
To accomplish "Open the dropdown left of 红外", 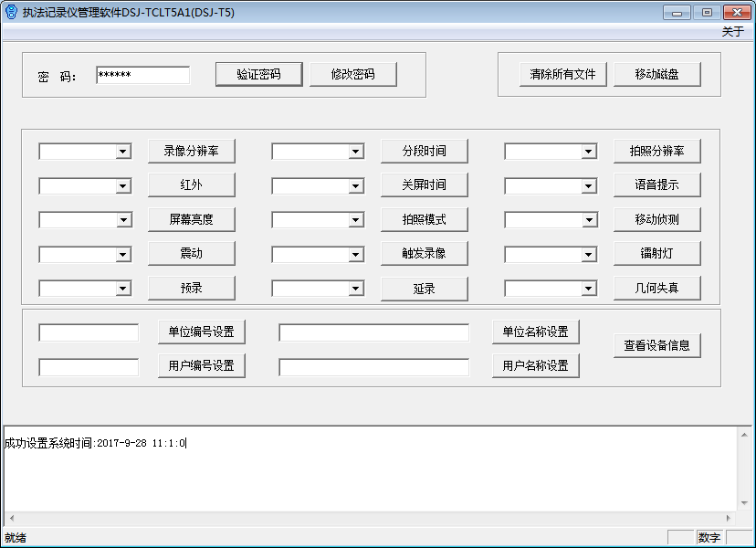I will click(x=123, y=186).
